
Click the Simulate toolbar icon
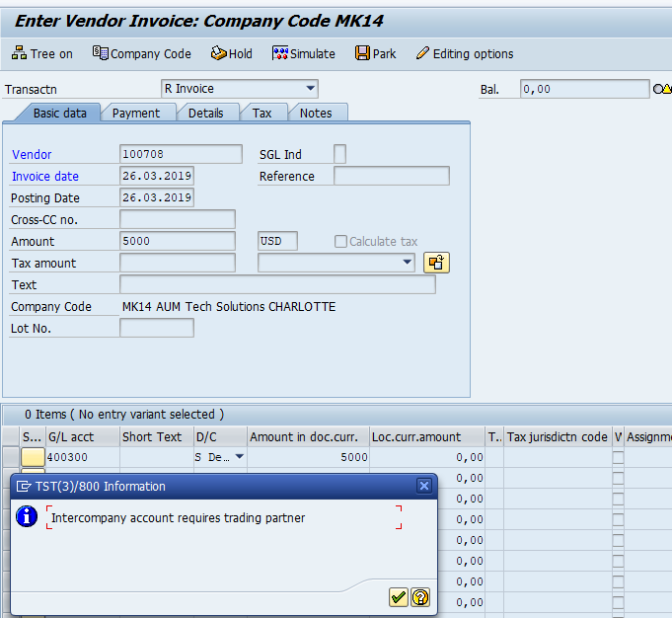point(280,53)
